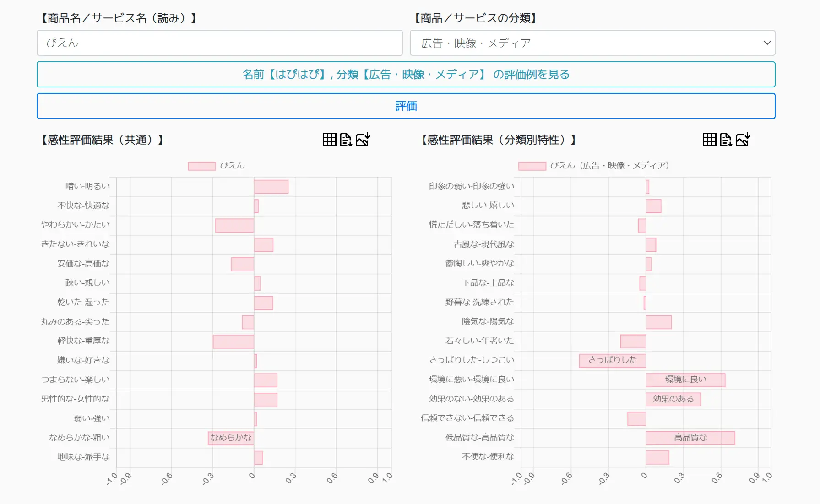Click the 印象の弱い-印象の強い axis label
Viewport: 820px width, 504px height.
click(472, 186)
